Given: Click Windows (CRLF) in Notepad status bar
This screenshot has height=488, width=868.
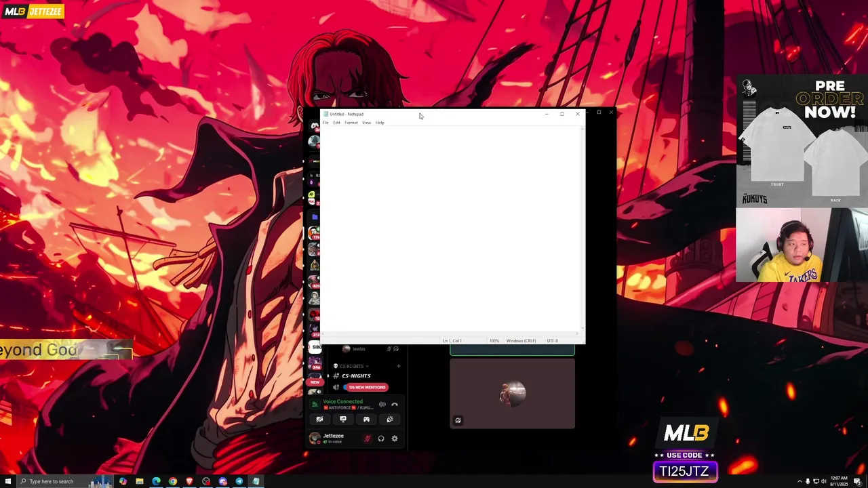Looking at the screenshot, I should (x=521, y=340).
